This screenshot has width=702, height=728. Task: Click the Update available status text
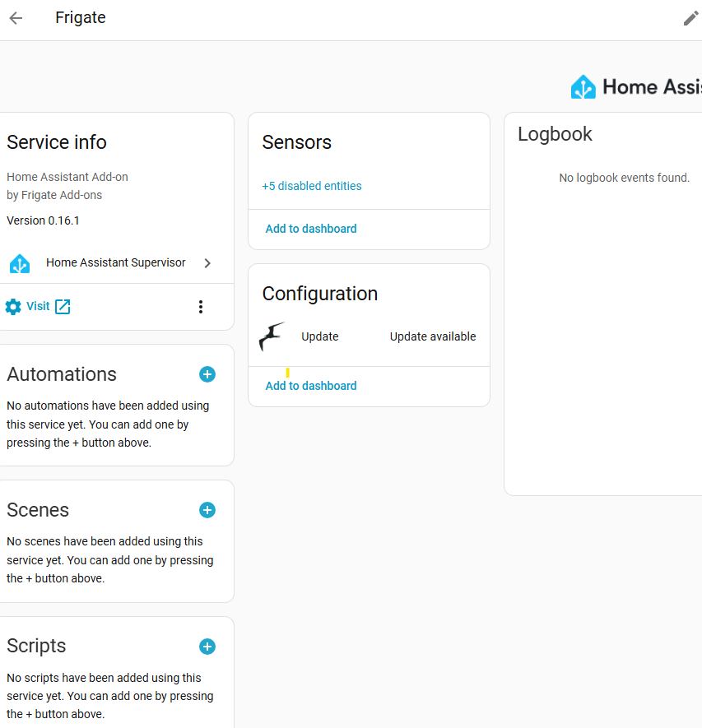(433, 336)
